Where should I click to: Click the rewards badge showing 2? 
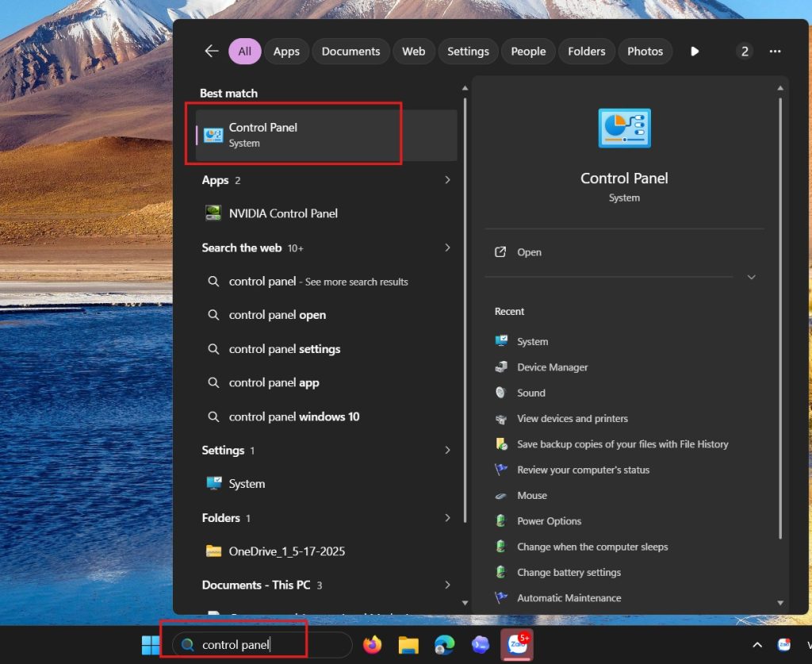pos(744,52)
